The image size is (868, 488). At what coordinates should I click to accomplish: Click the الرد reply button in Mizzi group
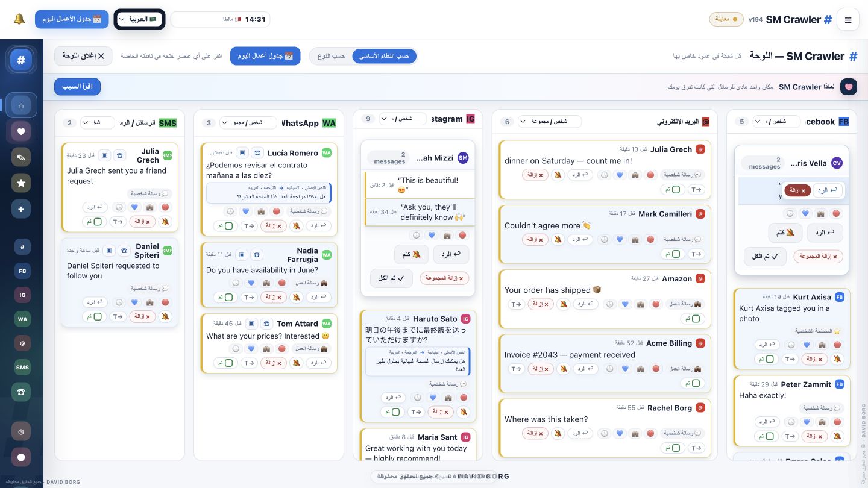(451, 254)
